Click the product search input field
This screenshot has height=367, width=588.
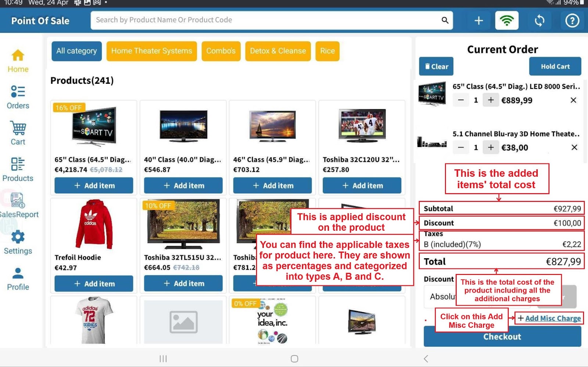pyautogui.click(x=265, y=20)
